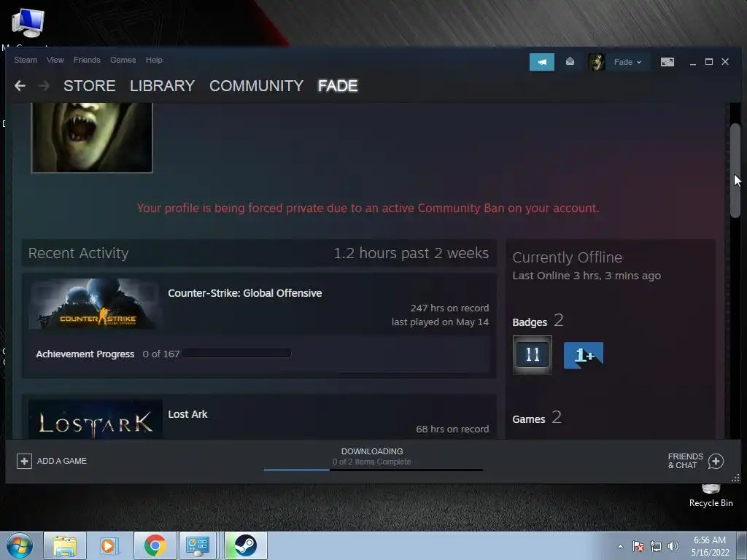Click the Lost Ark title link
747x560 pixels.
coord(187,414)
